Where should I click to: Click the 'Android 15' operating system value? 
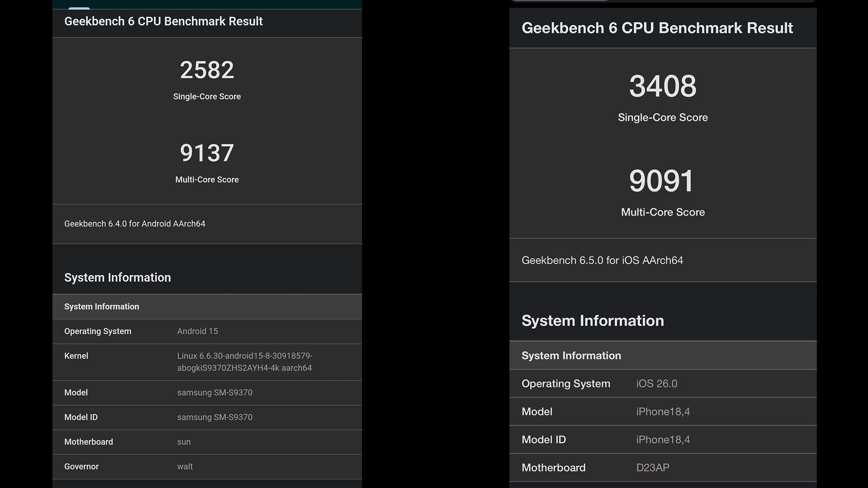click(198, 331)
